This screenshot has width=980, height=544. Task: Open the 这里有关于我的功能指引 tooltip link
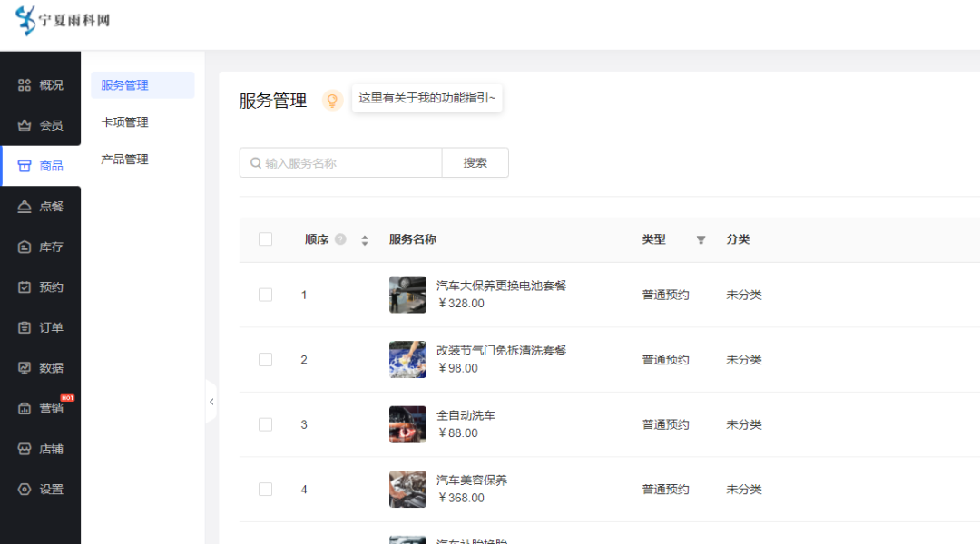[x=426, y=98]
